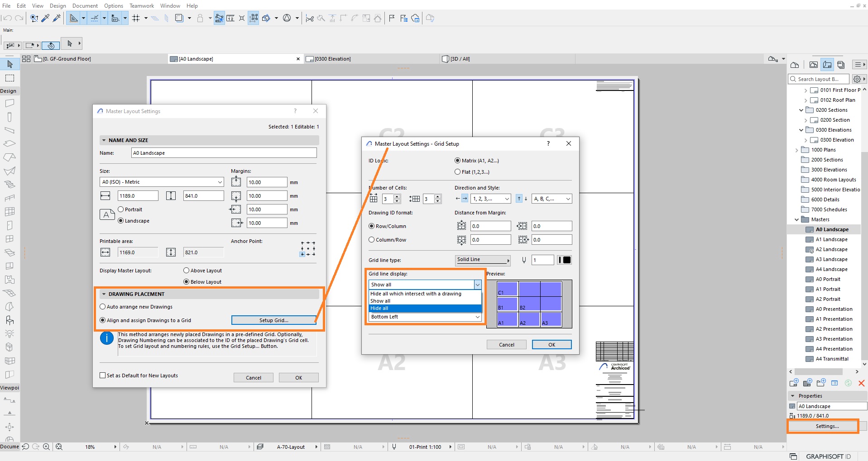Open the A0 (ISO) - Metric size dropdown
The height and width of the screenshot is (461, 868).
[162, 182]
